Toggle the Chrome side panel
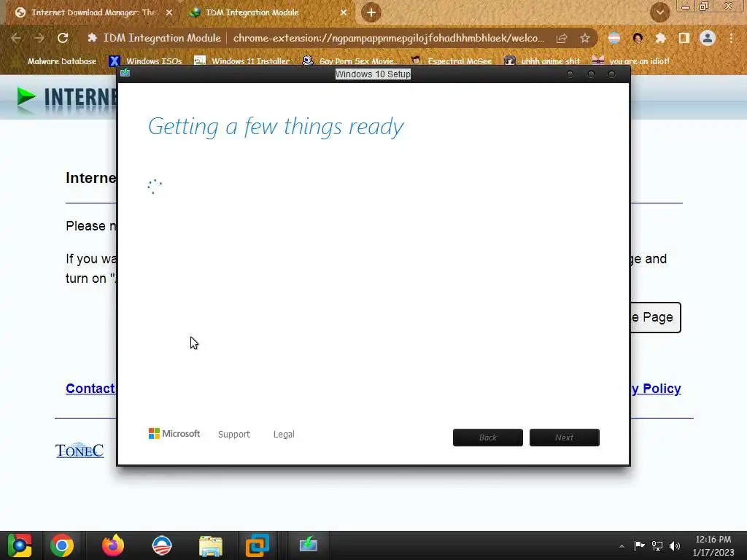Screen dimensions: 747x560 pos(684,38)
